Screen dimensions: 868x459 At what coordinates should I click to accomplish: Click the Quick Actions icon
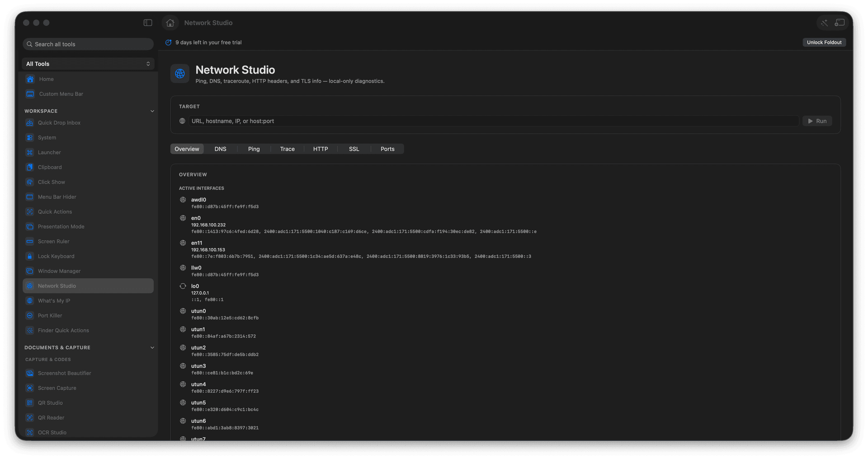tap(30, 212)
